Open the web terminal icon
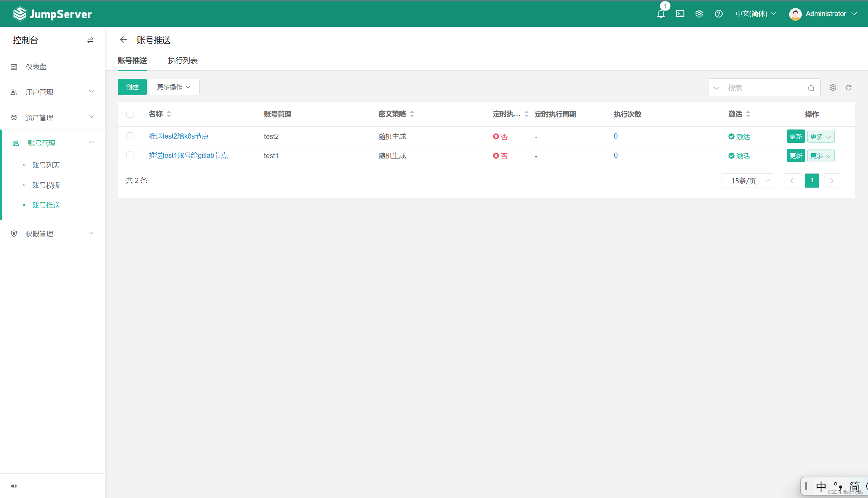 tap(680, 14)
